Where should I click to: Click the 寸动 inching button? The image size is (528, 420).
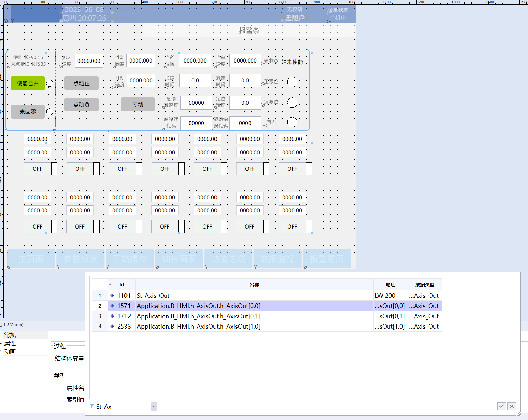coord(138,104)
